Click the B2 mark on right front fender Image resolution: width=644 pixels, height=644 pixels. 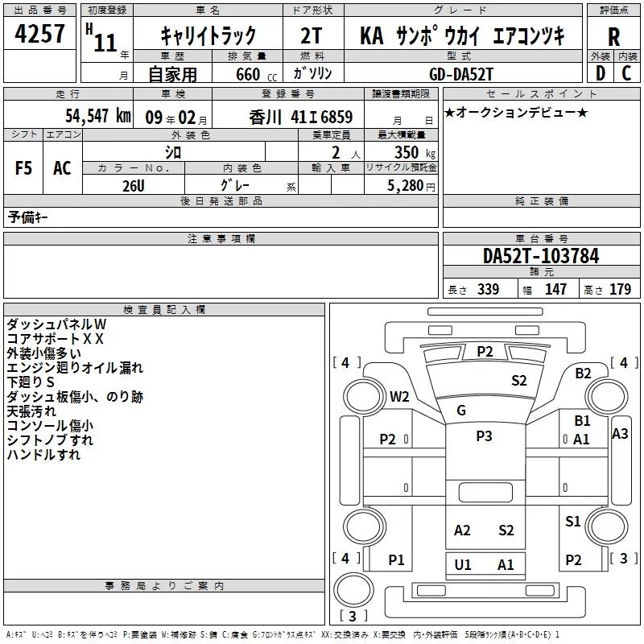pos(583,374)
